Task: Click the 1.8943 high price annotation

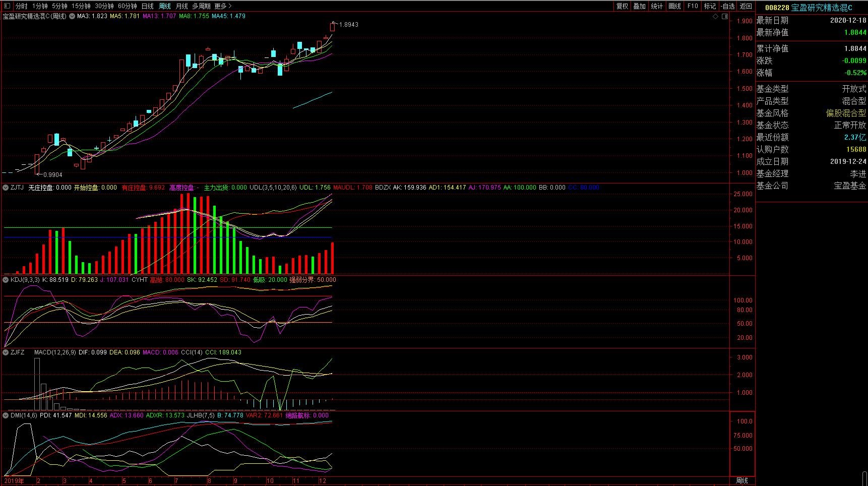Action: tap(349, 25)
